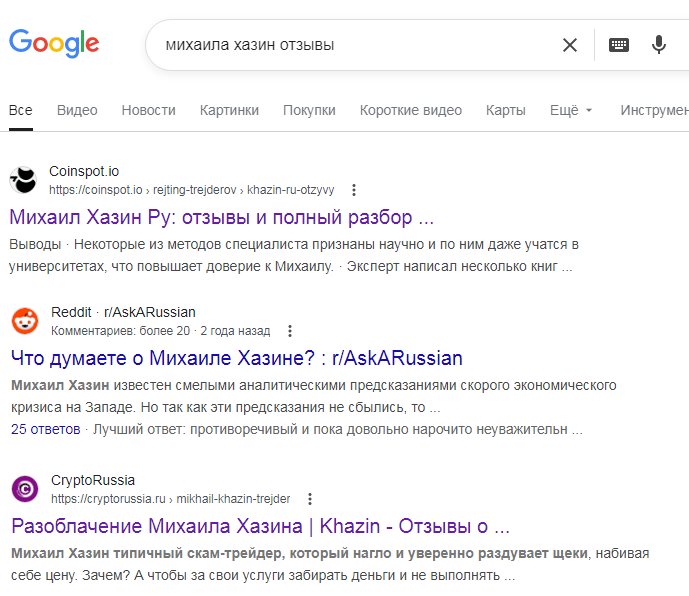689x596 pixels.
Task: Open the r/AskARussian Reddit result link
Action: click(x=236, y=358)
